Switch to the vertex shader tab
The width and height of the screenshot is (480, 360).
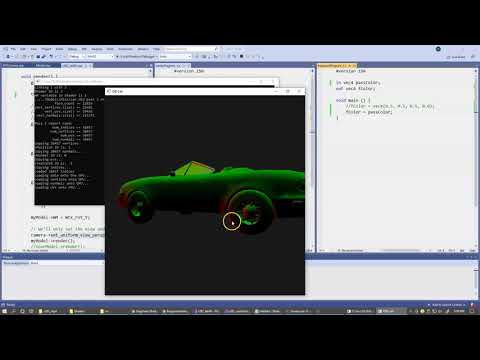pyautogui.click(x=172, y=66)
